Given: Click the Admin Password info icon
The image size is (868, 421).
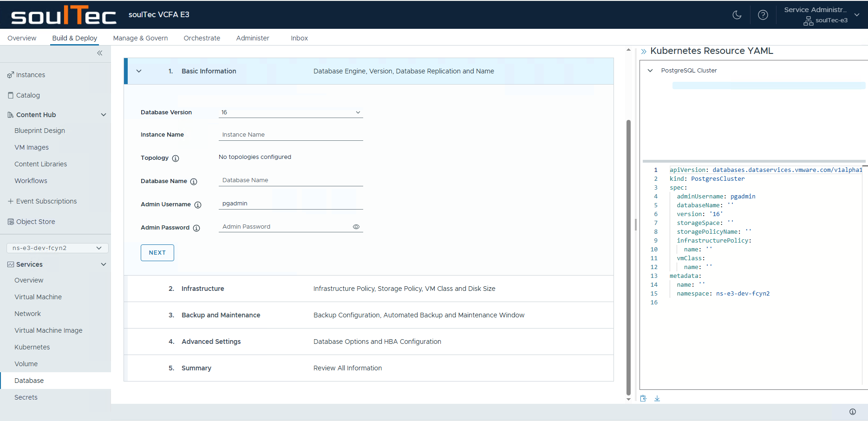Looking at the screenshot, I should pos(196,228).
